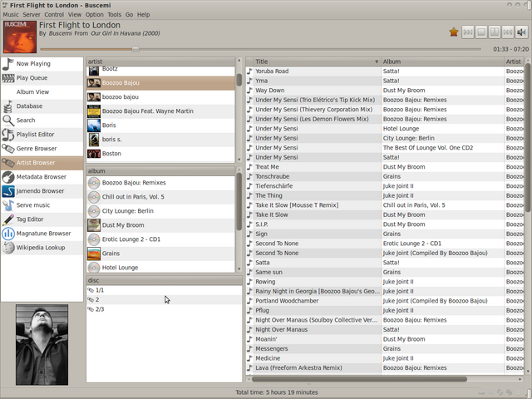
Task: Open the Server menu
Action: (x=32, y=15)
